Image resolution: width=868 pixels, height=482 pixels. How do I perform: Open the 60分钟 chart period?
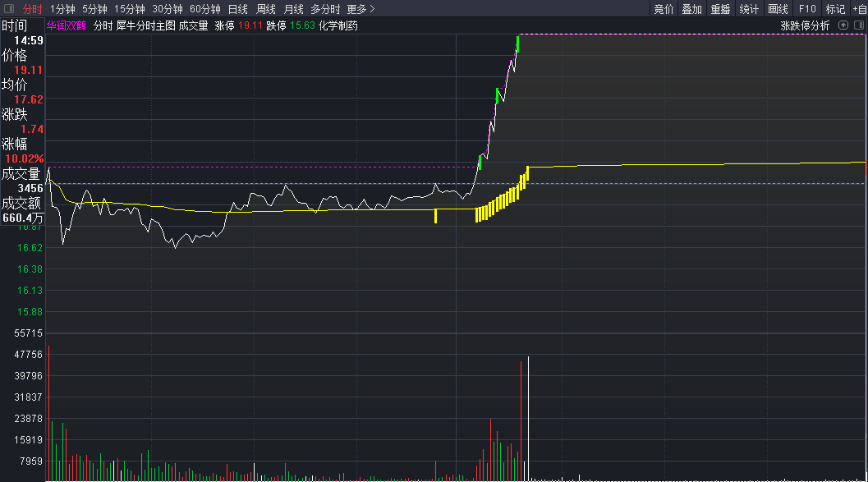point(204,9)
